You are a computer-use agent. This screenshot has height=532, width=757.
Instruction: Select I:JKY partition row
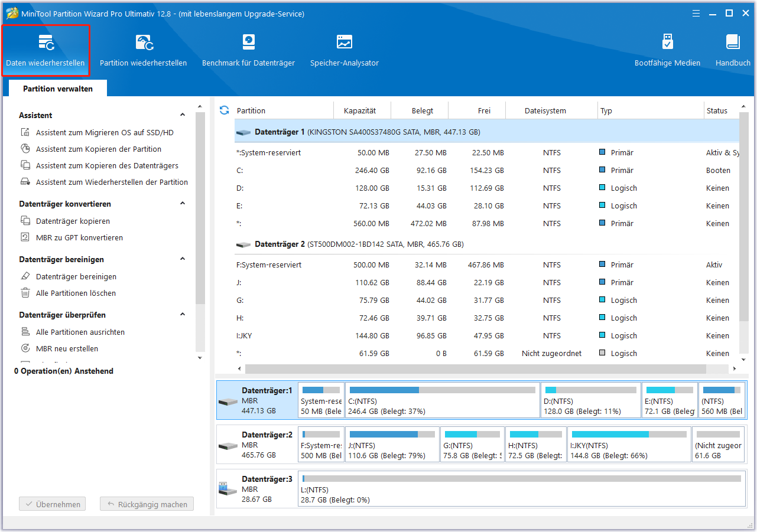[487, 335]
